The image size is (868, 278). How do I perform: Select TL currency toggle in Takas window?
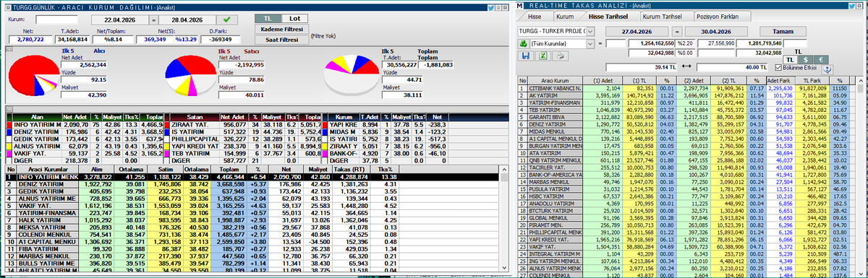point(789,60)
